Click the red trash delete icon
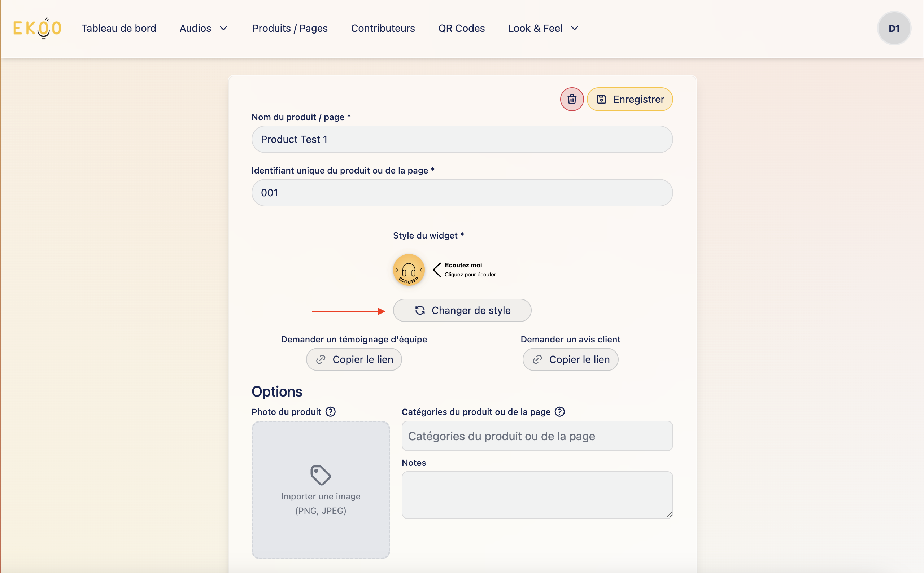 (571, 99)
